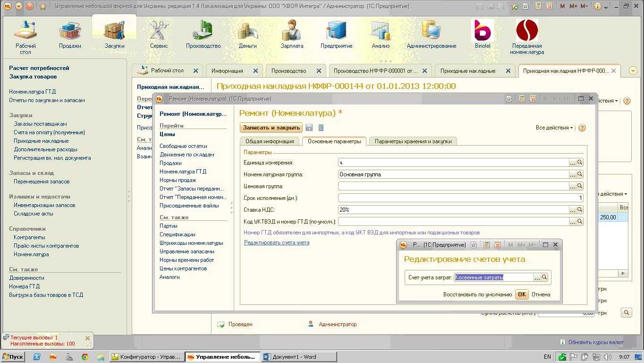Image resolution: width=644 pixels, height=363 pixels.
Task: Open search magnifier for Единица измерения field
Action: [580, 162]
